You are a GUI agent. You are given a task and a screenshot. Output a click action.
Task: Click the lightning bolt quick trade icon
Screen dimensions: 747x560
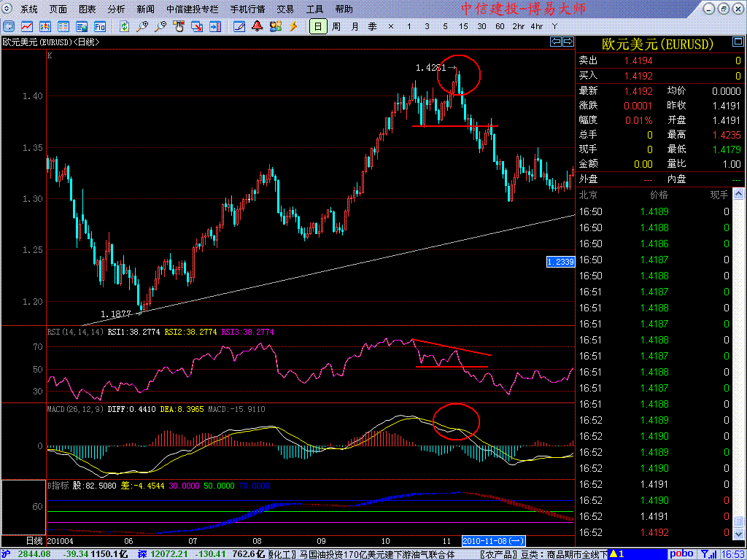coord(293,27)
